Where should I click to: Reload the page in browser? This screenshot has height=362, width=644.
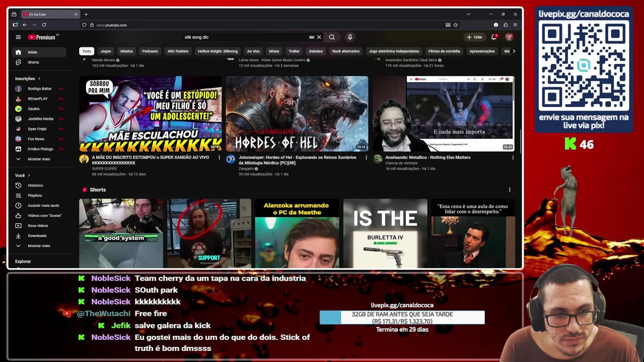coord(44,25)
